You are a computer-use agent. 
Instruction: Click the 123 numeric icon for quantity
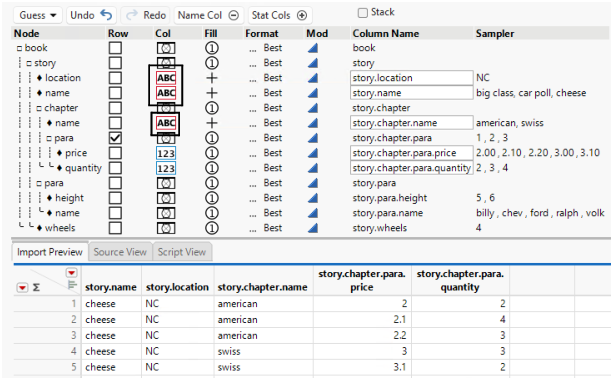point(166,168)
